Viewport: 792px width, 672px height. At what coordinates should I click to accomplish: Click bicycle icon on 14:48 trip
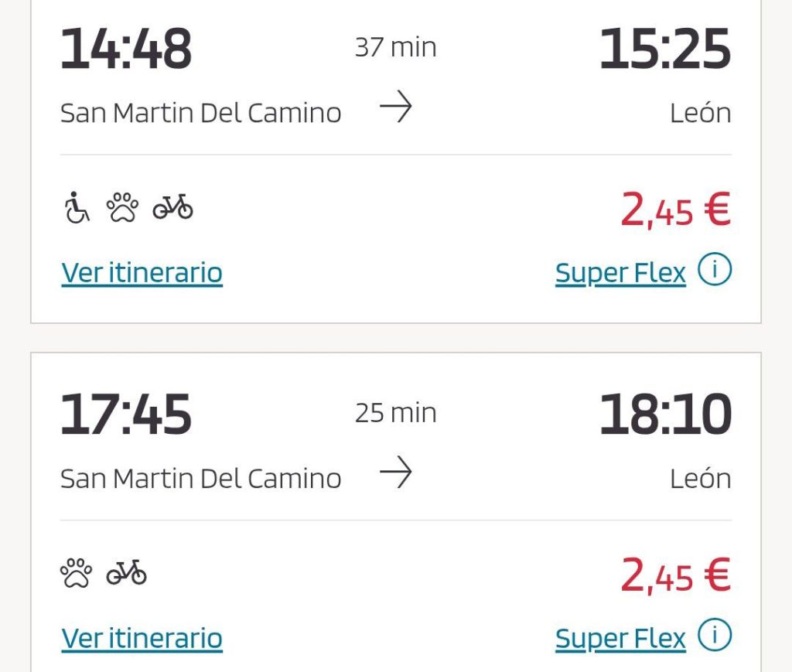click(172, 207)
